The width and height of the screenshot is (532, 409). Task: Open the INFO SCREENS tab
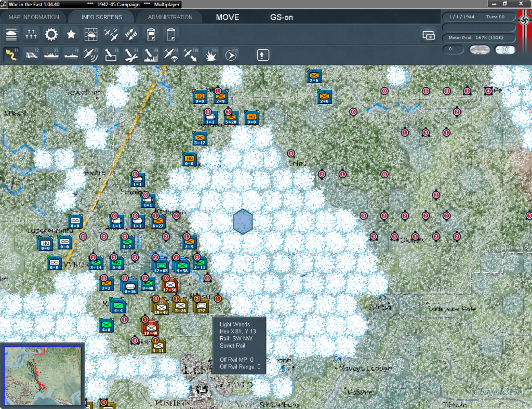pos(101,17)
